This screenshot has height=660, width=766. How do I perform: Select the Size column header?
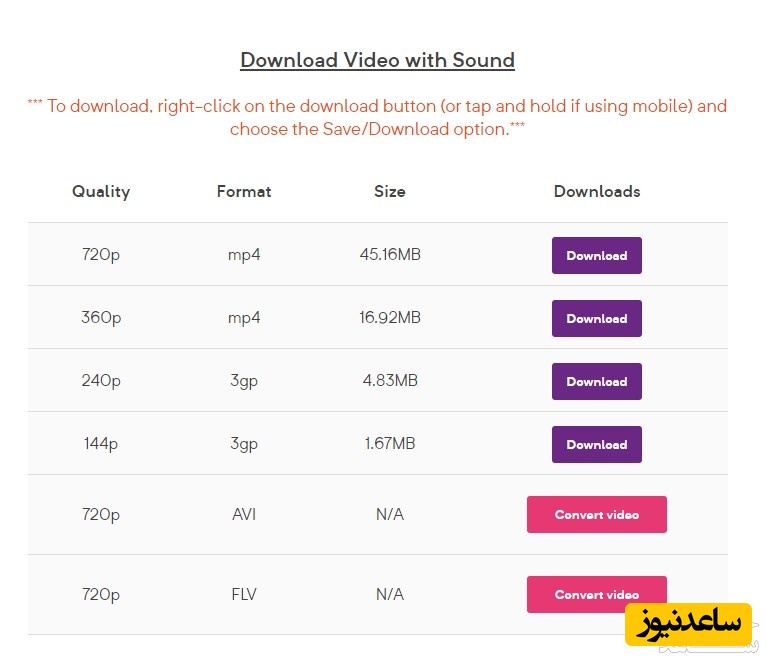point(390,191)
